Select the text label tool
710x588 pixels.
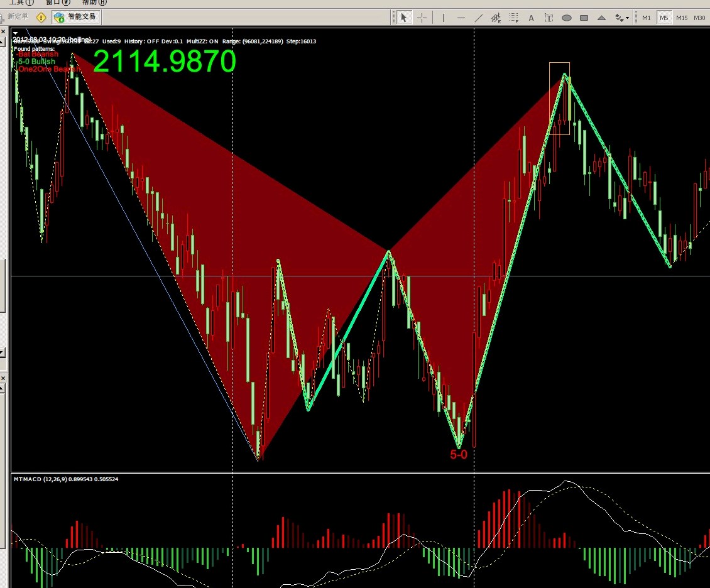tap(549, 18)
